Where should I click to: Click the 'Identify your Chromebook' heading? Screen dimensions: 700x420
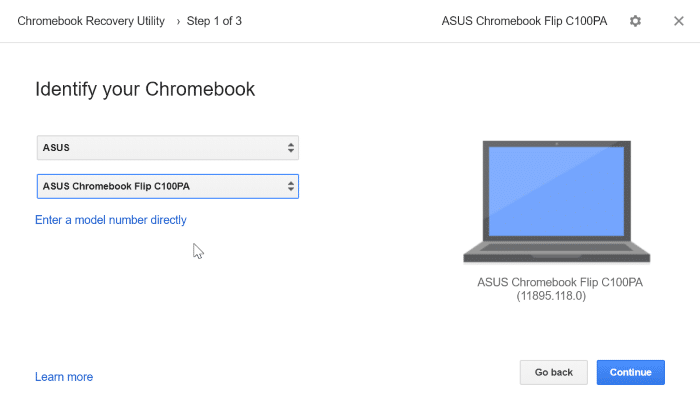click(x=145, y=89)
